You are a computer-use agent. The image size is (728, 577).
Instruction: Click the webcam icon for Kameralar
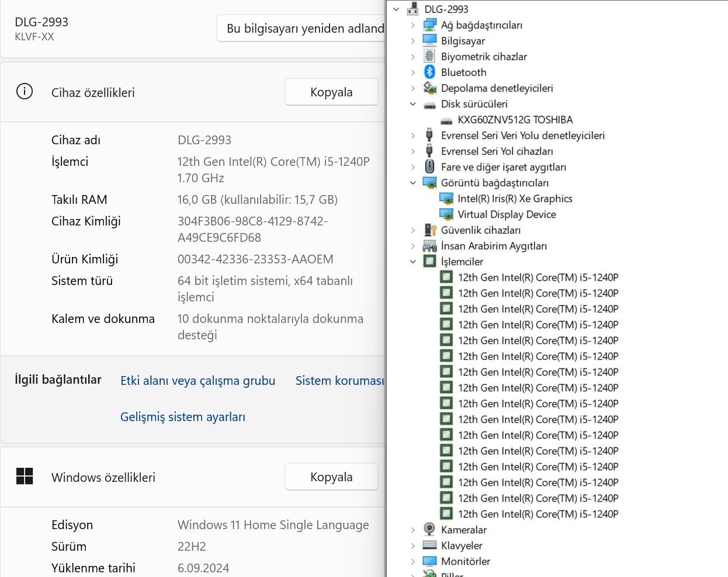429,529
